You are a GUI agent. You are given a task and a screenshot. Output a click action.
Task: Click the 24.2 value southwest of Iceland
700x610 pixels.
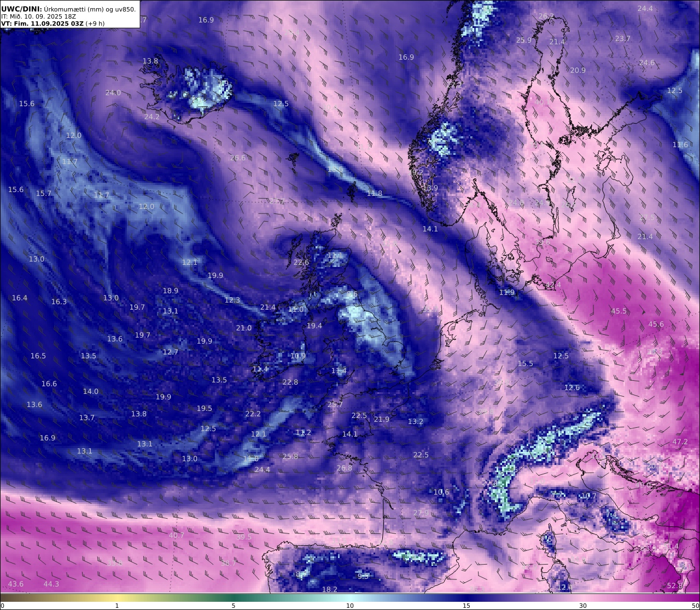point(152,117)
